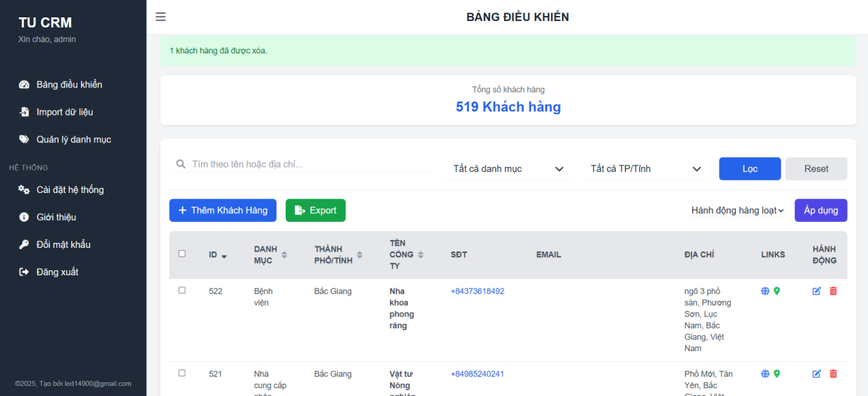Click the address cell of row 522
The height and width of the screenshot is (396, 868).
tap(708, 320)
